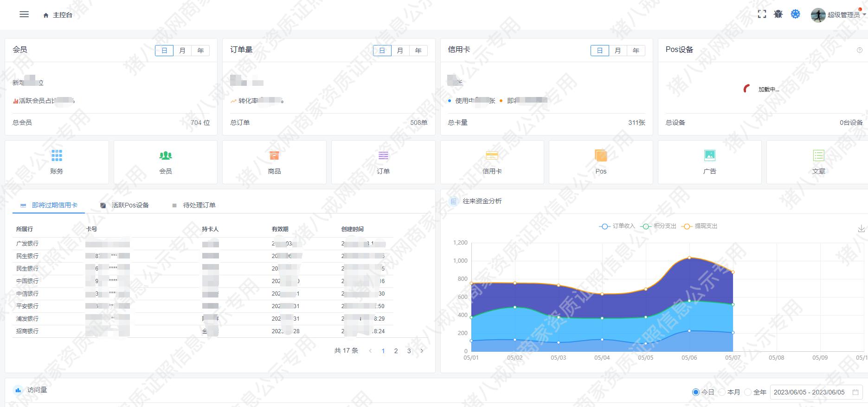
Task: Click the home icon beside 主控台
Action: point(46,15)
